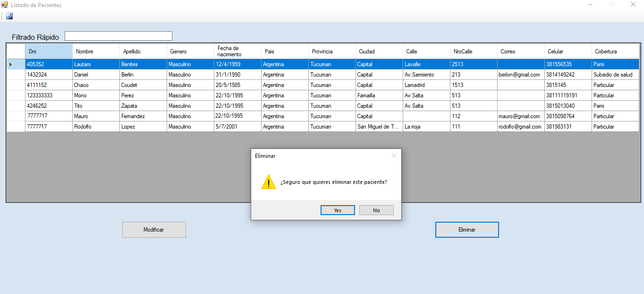Click the Celular column header
Viewport: 644px width, 294px height.
coord(568,52)
